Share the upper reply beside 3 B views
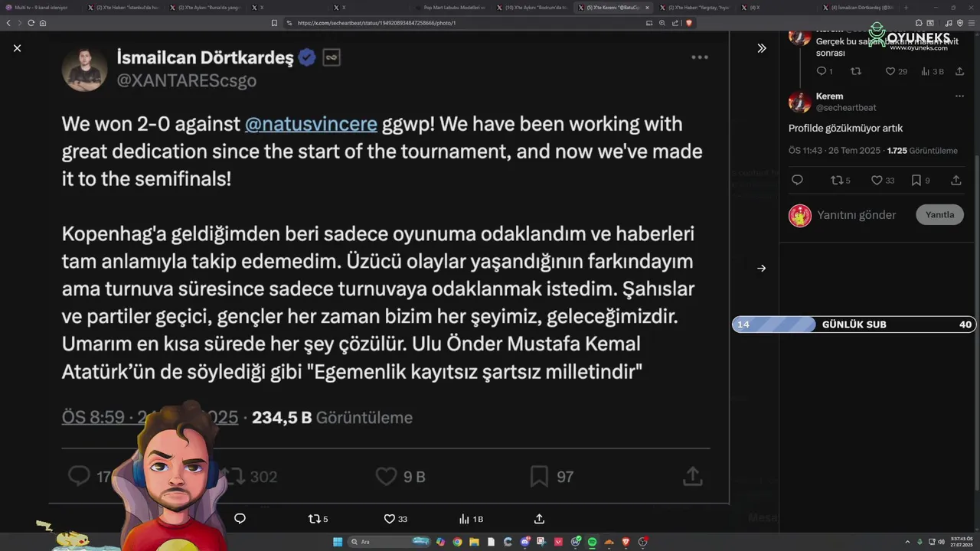 [959, 71]
